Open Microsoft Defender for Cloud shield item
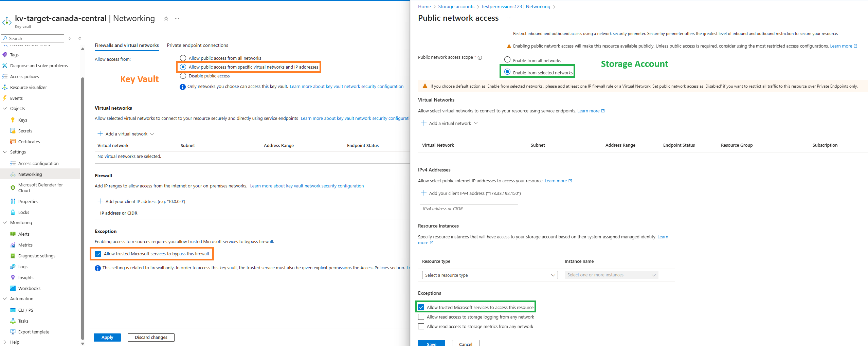This screenshot has height=346, width=868. click(x=13, y=187)
